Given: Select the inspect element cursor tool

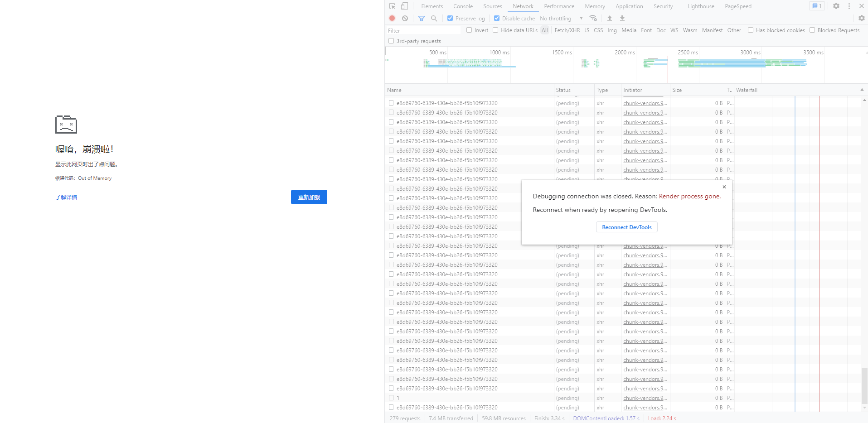Looking at the screenshot, I should 392,6.
